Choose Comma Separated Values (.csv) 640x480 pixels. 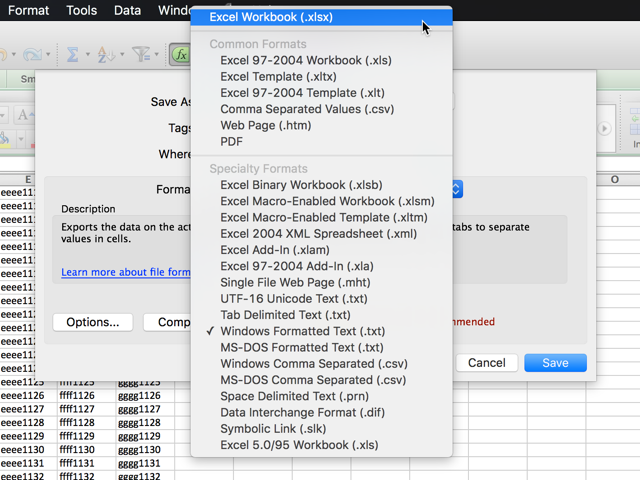(322, 109)
